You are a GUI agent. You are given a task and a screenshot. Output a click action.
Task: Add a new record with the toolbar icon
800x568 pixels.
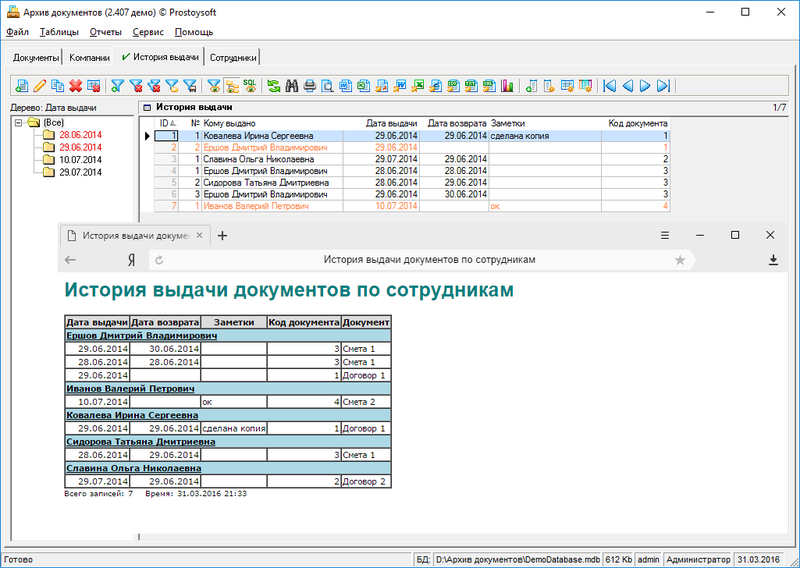(x=22, y=86)
